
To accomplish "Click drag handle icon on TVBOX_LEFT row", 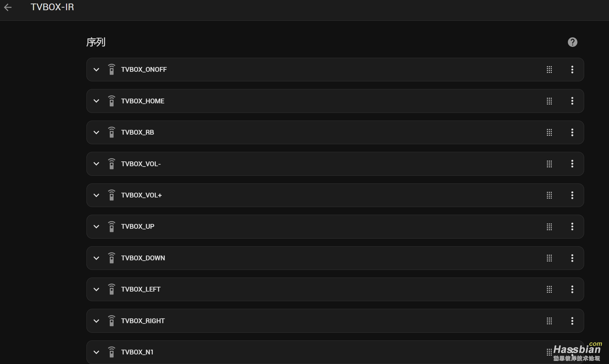I will click(549, 289).
